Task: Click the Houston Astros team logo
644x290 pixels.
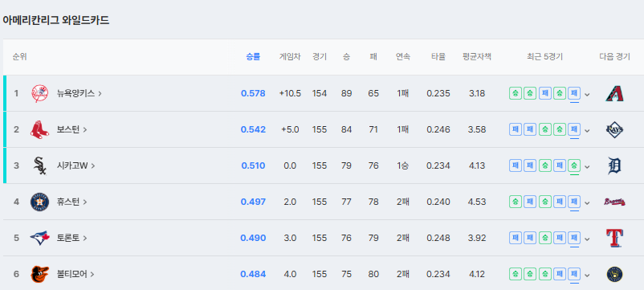Action: click(40, 202)
